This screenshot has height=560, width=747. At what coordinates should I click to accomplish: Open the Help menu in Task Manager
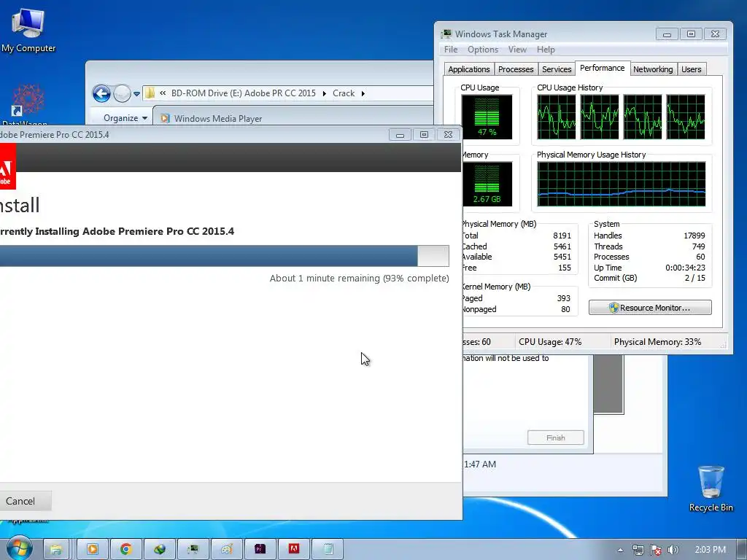pos(546,49)
